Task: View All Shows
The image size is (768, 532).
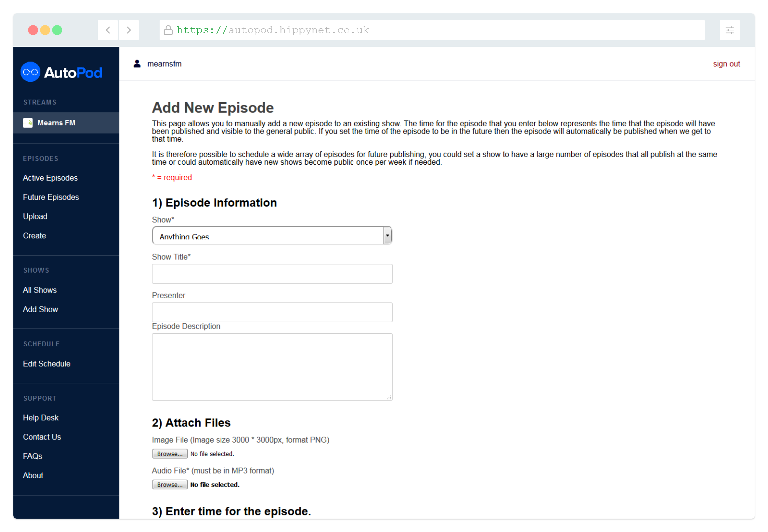Action: point(40,290)
